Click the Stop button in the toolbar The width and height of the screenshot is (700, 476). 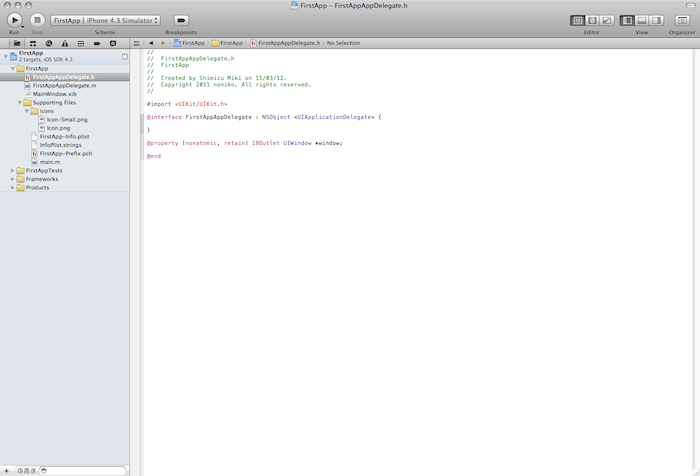click(38, 20)
